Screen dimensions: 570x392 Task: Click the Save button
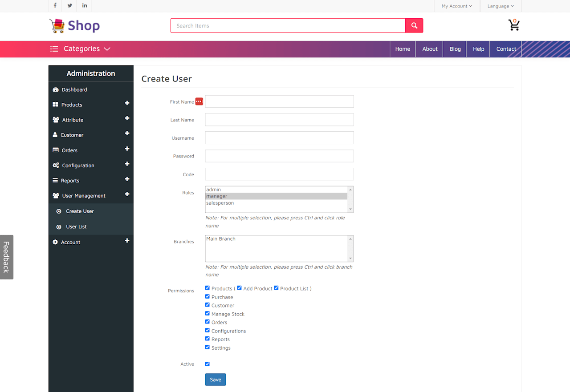point(215,379)
